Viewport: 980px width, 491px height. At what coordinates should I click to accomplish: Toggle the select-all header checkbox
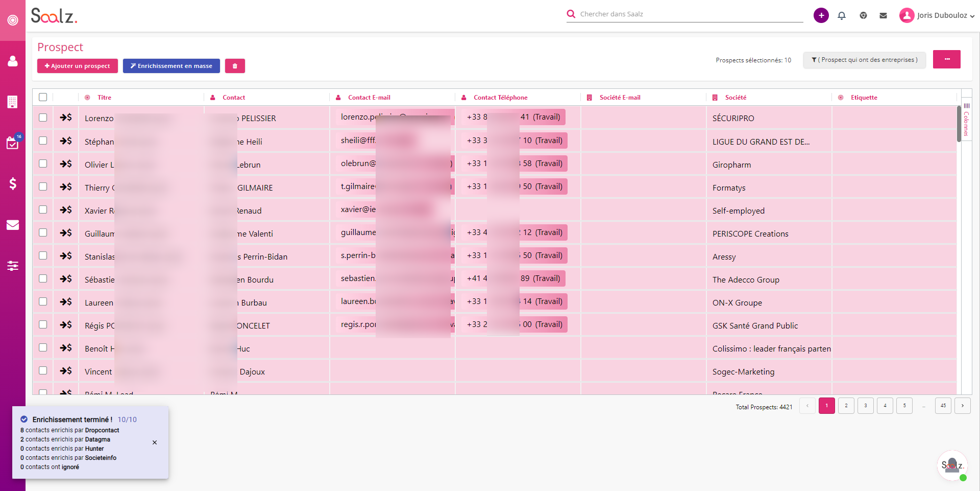pyautogui.click(x=43, y=97)
